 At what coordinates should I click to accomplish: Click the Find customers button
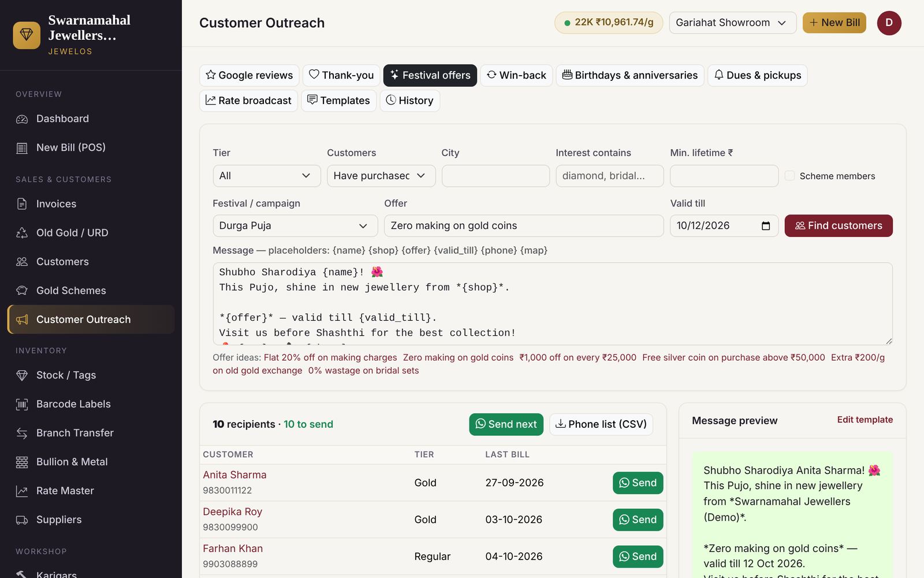(839, 226)
